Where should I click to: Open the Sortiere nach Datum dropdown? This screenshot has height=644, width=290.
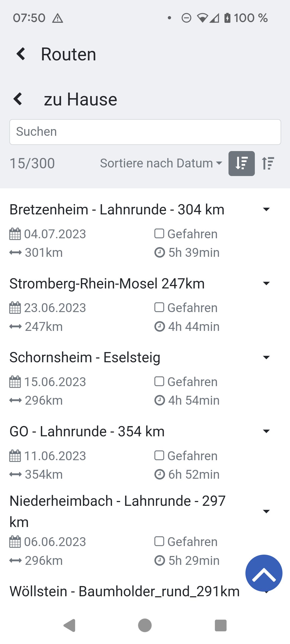[x=161, y=163]
